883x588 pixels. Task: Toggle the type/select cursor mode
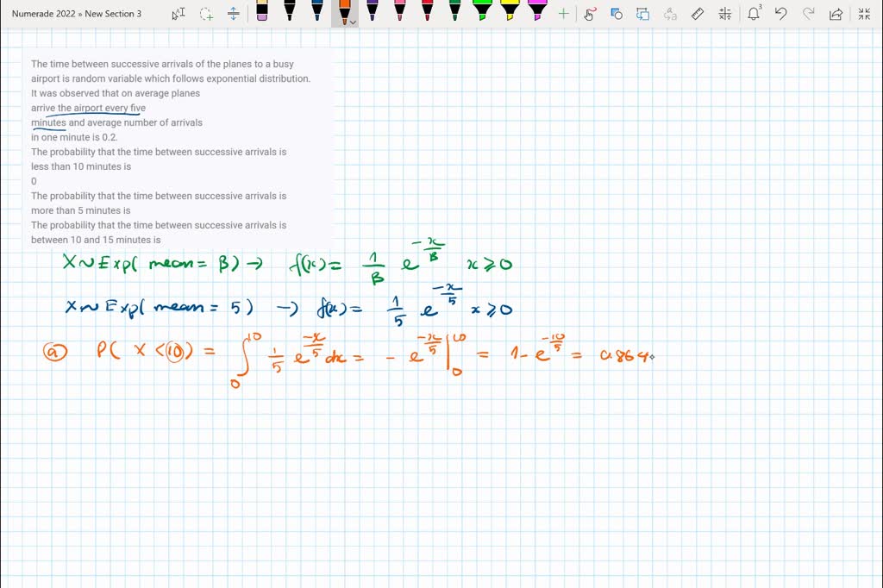coord(178,14)
